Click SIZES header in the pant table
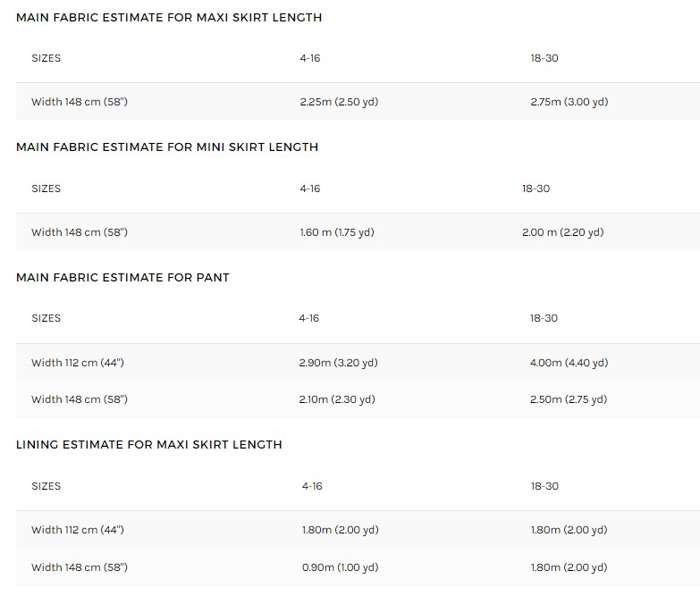 click(x=46, y=318)
